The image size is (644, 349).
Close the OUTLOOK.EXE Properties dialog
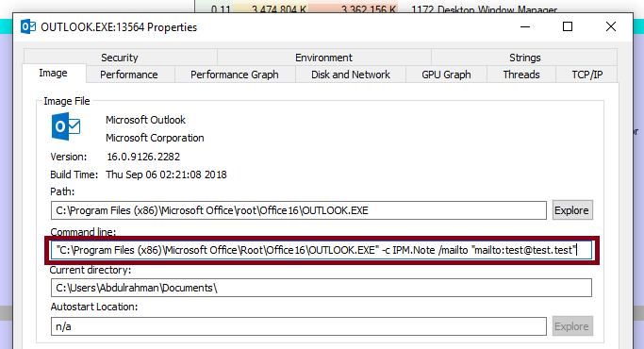point(611,26)
